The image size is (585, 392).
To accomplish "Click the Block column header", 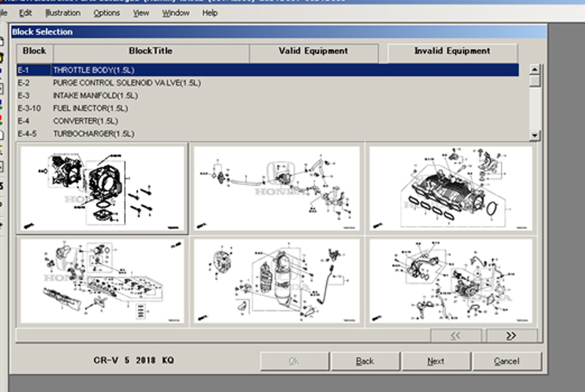I will coord(34,53).
